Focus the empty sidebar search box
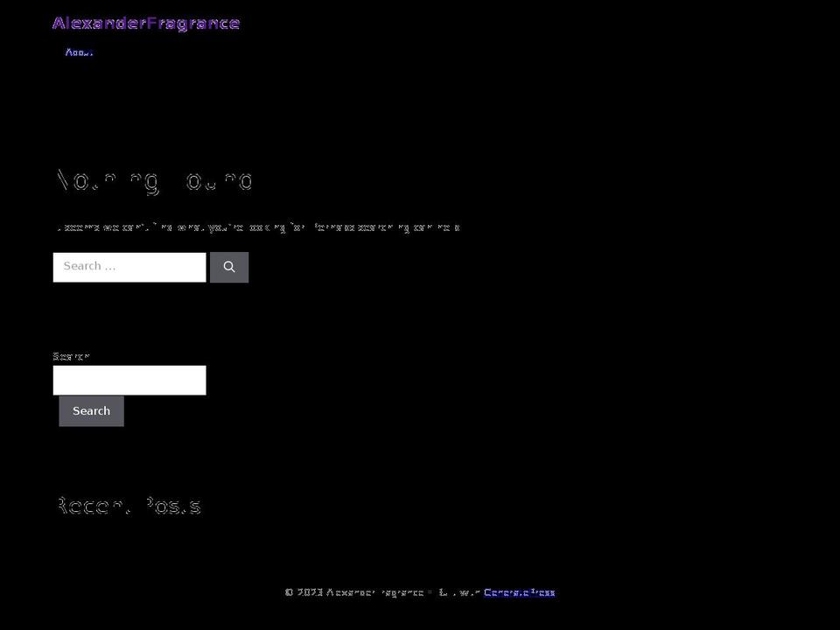 (x=129, y=381)
